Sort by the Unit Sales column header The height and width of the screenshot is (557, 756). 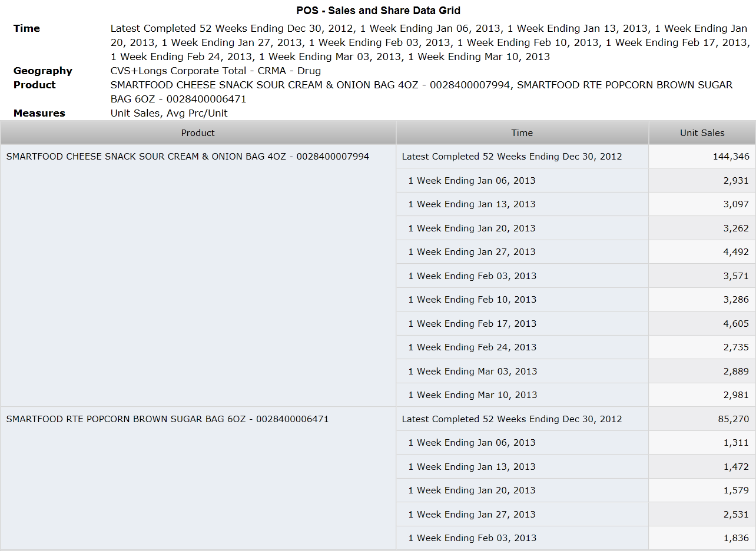coord(702,133)
